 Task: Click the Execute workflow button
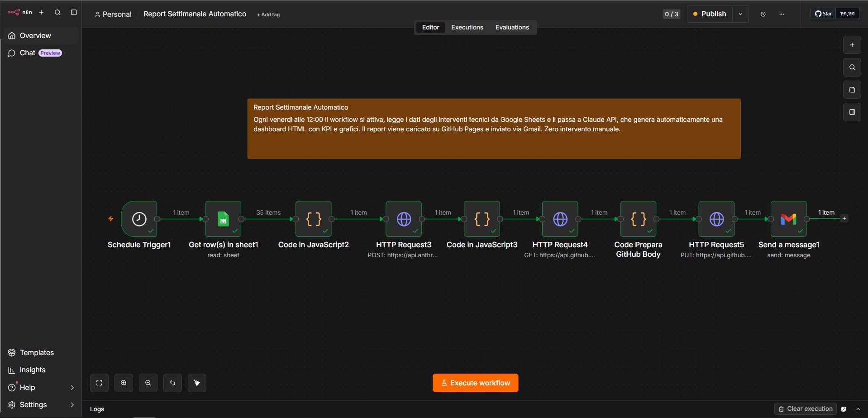pyautogui.click(x=475, y=383)
